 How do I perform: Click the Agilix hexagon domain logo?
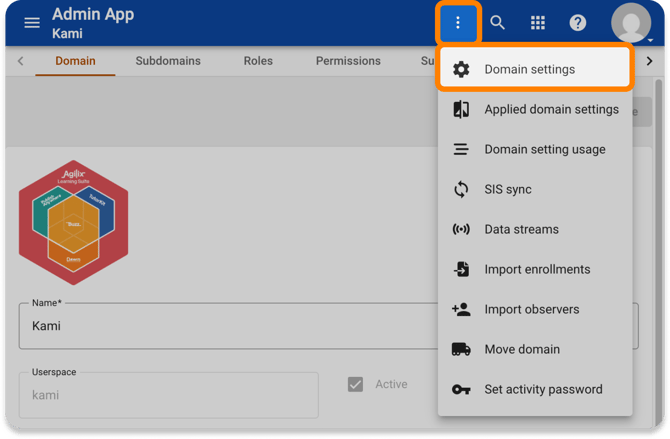pyautogui.click(x=73, y=223)
